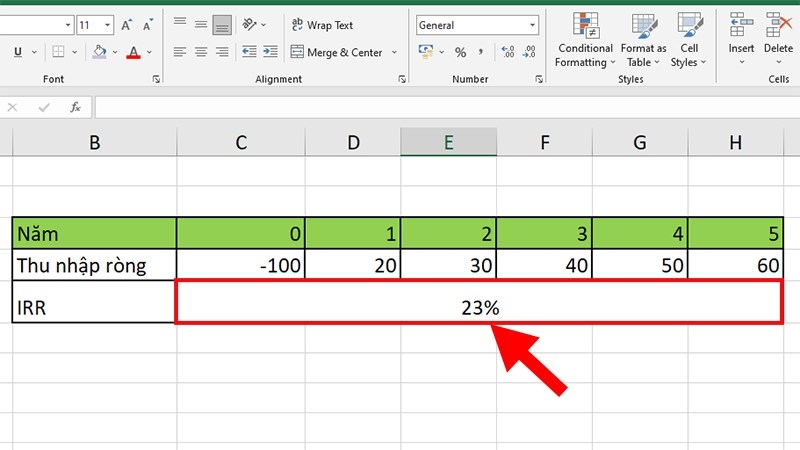Apply Comma Style formatting
The width and height of the screenshot is (800, 450).
point(481,52)
